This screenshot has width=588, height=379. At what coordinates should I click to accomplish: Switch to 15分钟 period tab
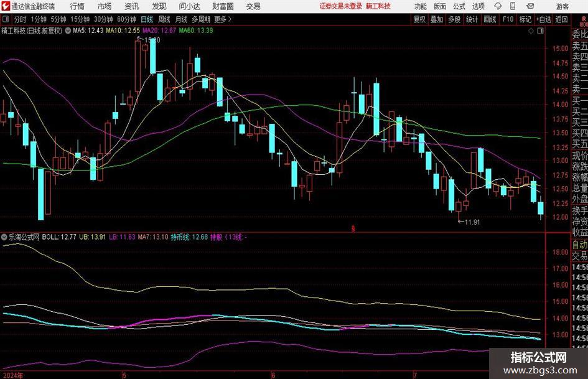(80, 19)
